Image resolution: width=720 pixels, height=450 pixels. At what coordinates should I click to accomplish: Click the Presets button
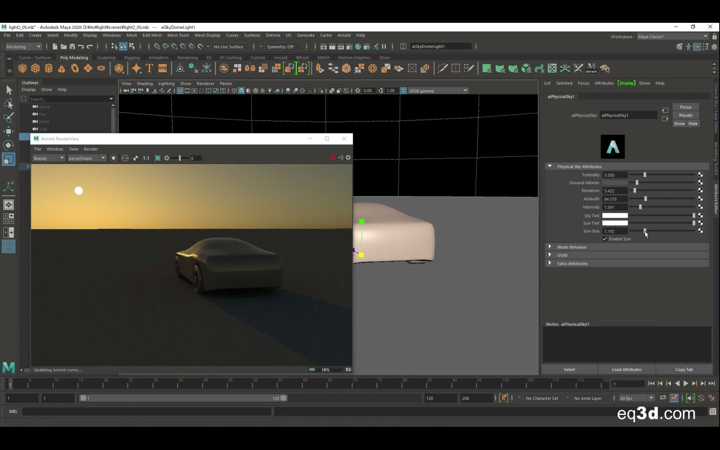click(685, 115)
